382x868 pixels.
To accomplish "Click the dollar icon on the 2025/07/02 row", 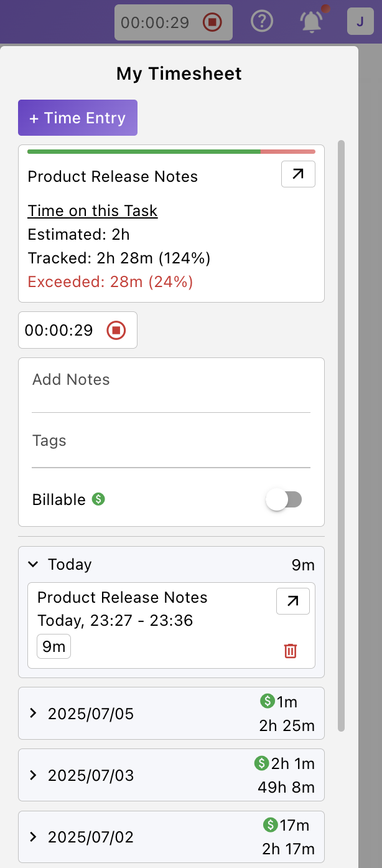I will pyautogui.click(x=270, y=825).
